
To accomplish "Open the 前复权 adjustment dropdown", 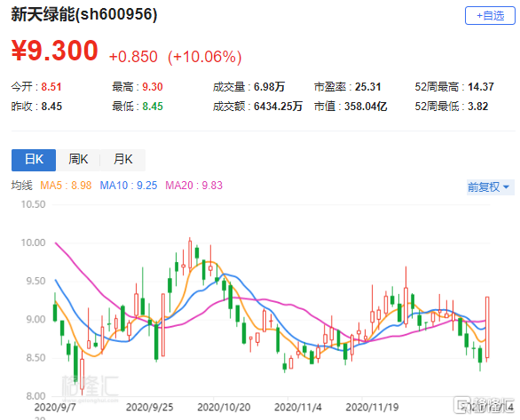I will pyautogui.click(x=491, y=187).
